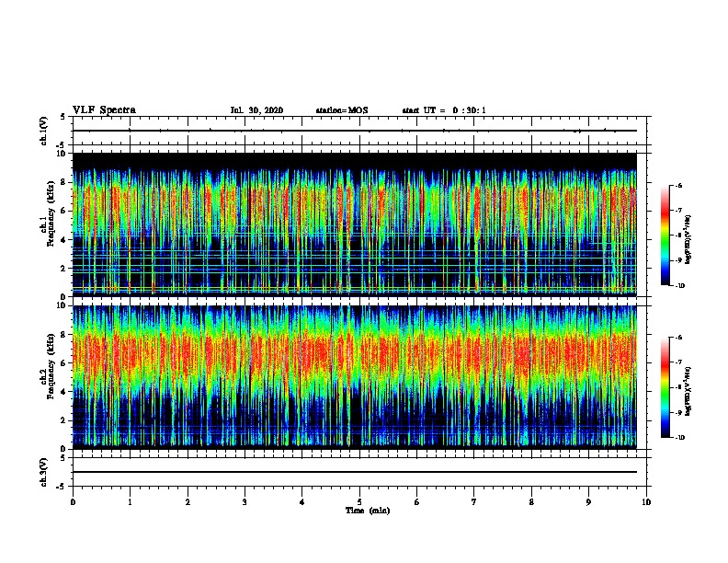This screenshot has width=728, height=563.
Task: Click the "10" tick ending the time axis
Action: click(x=646, y=502)
